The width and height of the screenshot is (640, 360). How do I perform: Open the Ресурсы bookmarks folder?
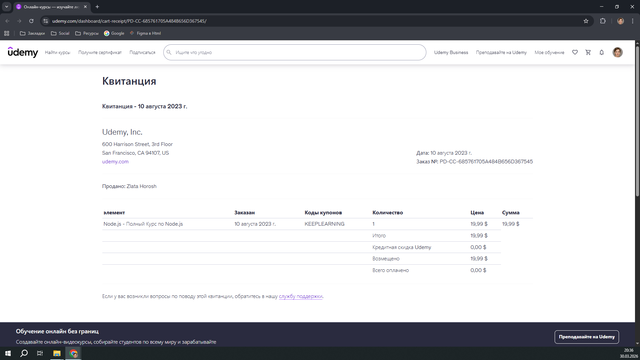click(87, 33)
